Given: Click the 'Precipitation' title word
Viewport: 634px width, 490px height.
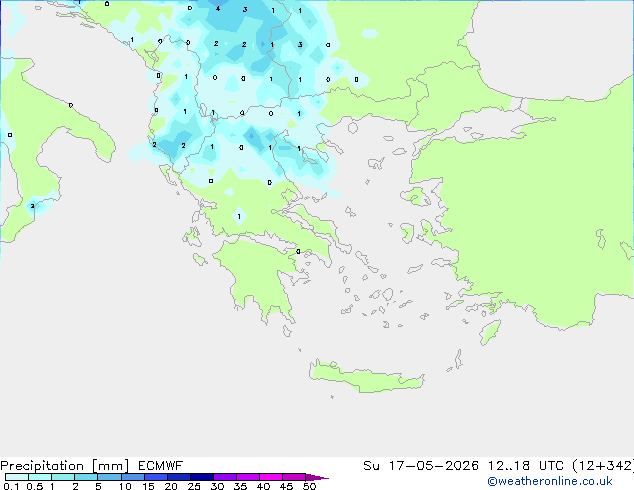Looking at the screenshot, I should 42,466.
